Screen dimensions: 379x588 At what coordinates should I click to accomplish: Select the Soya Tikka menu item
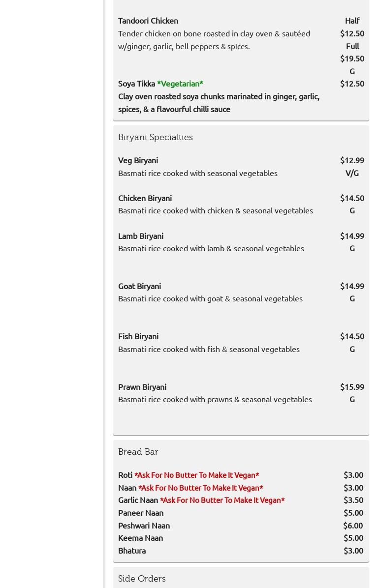[136, 84]
